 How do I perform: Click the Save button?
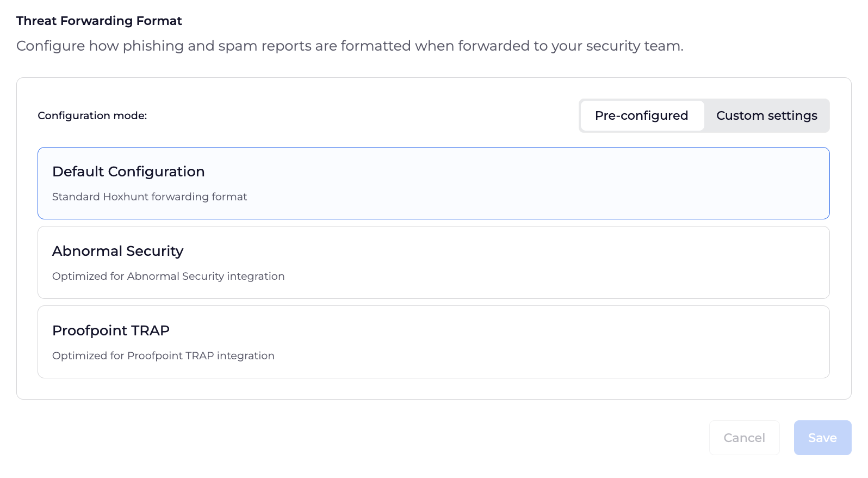click(823, 438)
